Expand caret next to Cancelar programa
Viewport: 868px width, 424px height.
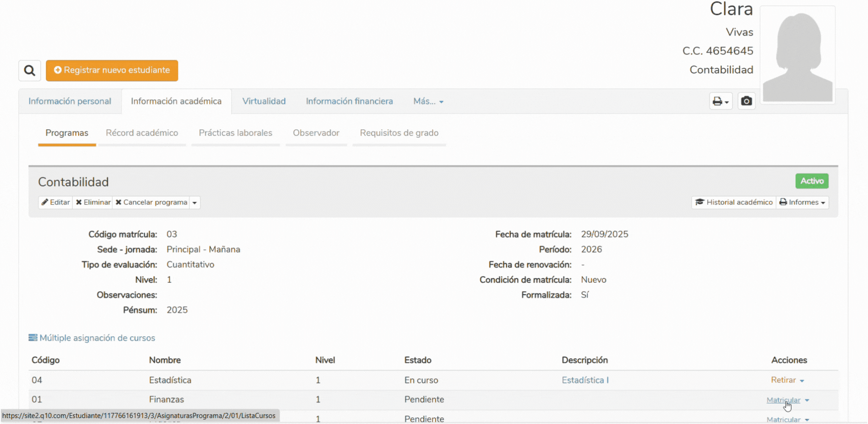[x=195, y=203]
